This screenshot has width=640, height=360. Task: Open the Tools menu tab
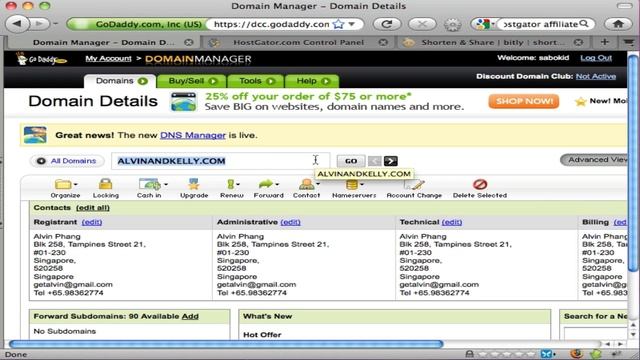click(x=256, y=81)
